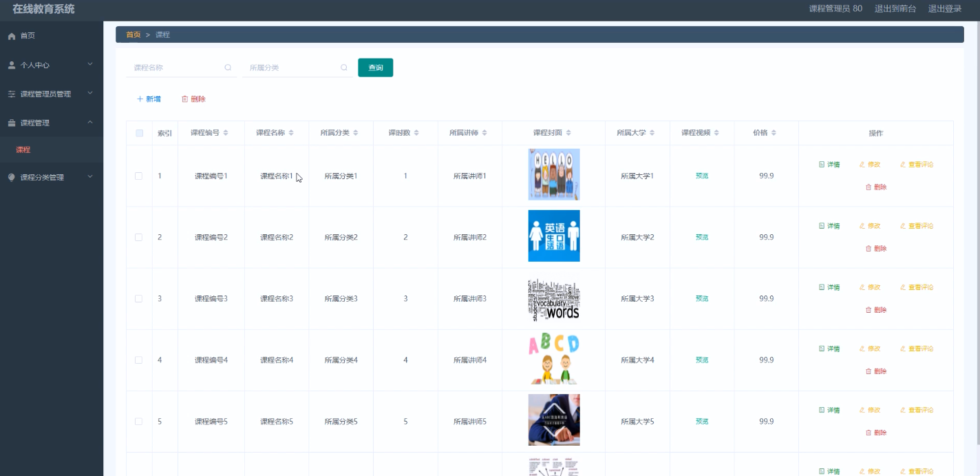
Task: Collapse the 课程管理 chevron
Action: pyautogui.click(x=90, y=123)
